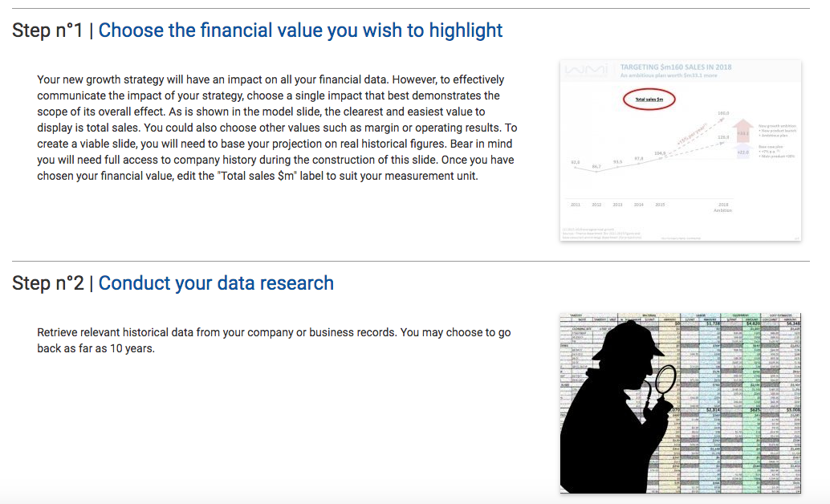Open the "Conduct your data research" heading link
Viewport: 830px width, 504px height.
click(x=216, y=283)
